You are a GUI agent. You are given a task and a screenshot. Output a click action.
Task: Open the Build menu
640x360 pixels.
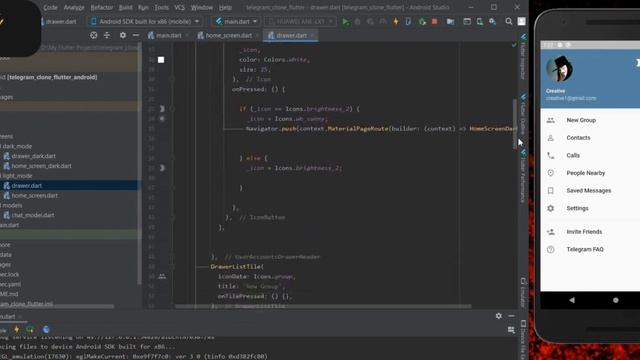pos(126,7)
